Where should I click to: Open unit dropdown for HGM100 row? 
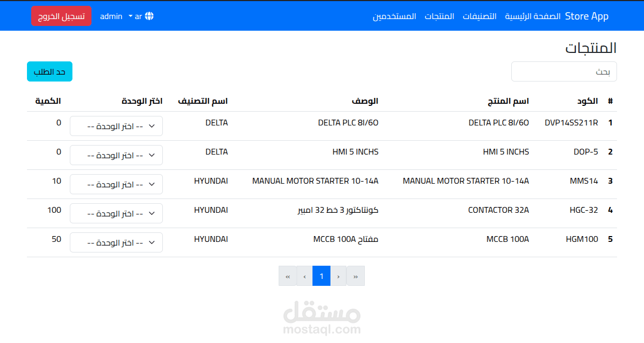(116, 242)
